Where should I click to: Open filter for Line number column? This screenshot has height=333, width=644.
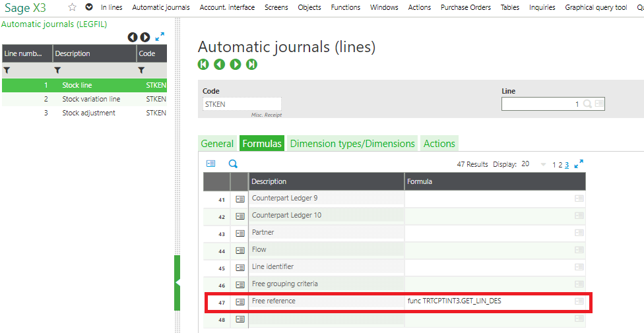7,70
